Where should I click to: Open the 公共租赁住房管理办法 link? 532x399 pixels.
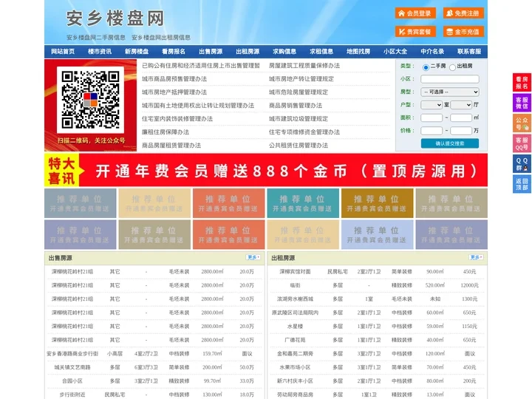tap(299, 146)
